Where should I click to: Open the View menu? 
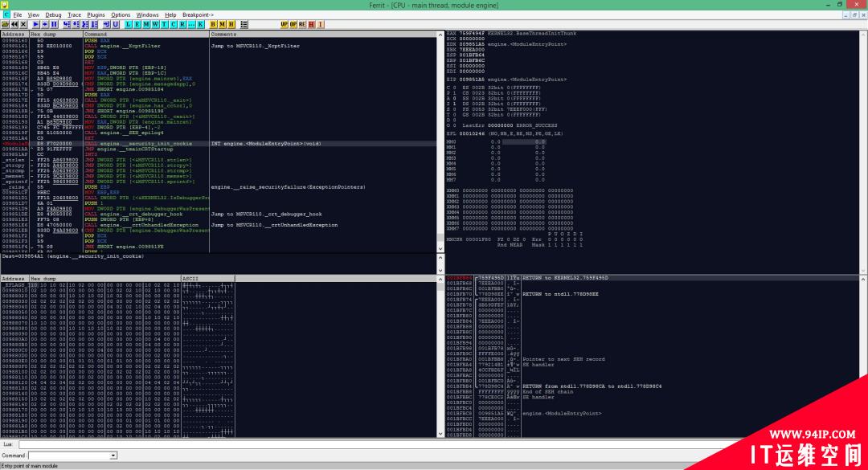(33, 15)
